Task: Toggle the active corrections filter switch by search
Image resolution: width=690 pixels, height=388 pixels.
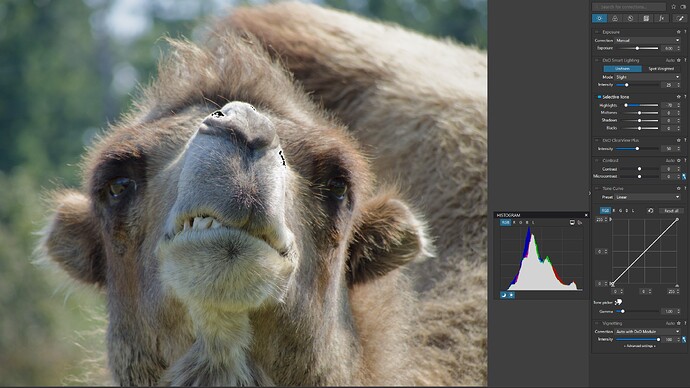Action: (683, 7)
